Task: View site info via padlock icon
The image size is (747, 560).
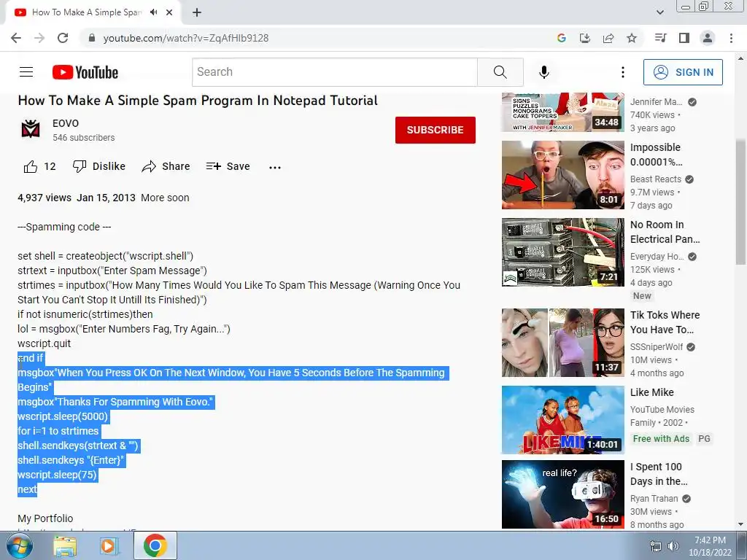Action: click(92, 38)
